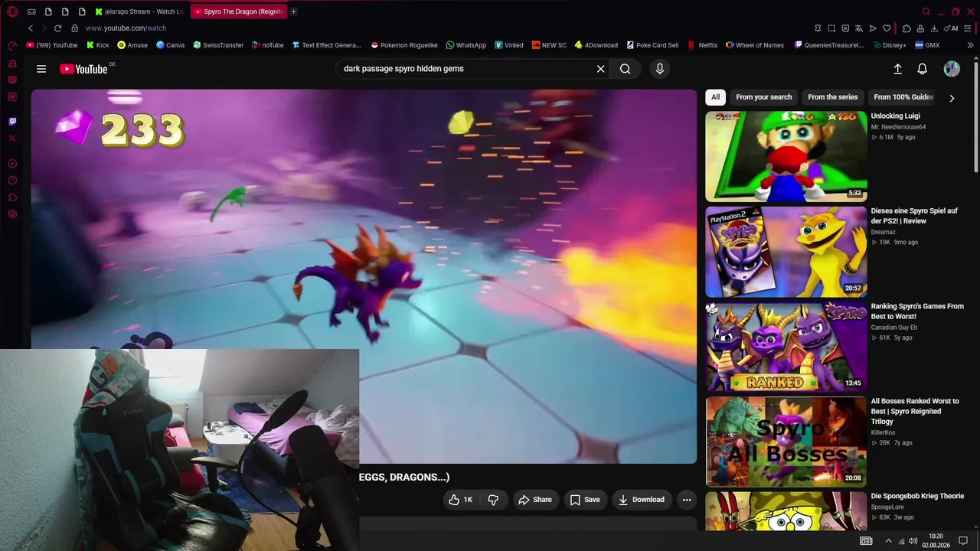Open the Kick bookmark
980x551 pixels.
pyautogui.click(x=97, y=45)
